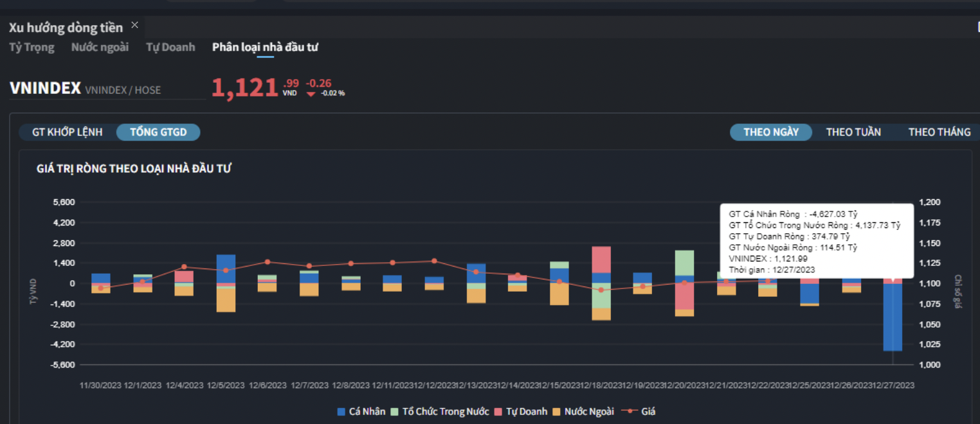
Task: Click the large blue bar for 12/27/2023
Action: 893,317
